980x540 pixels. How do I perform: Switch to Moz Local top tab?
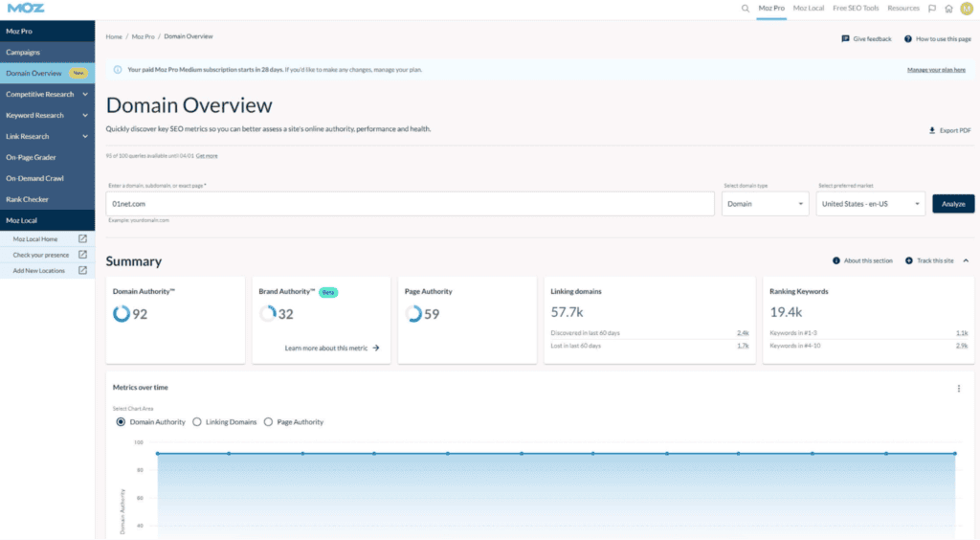pos(808,9)
